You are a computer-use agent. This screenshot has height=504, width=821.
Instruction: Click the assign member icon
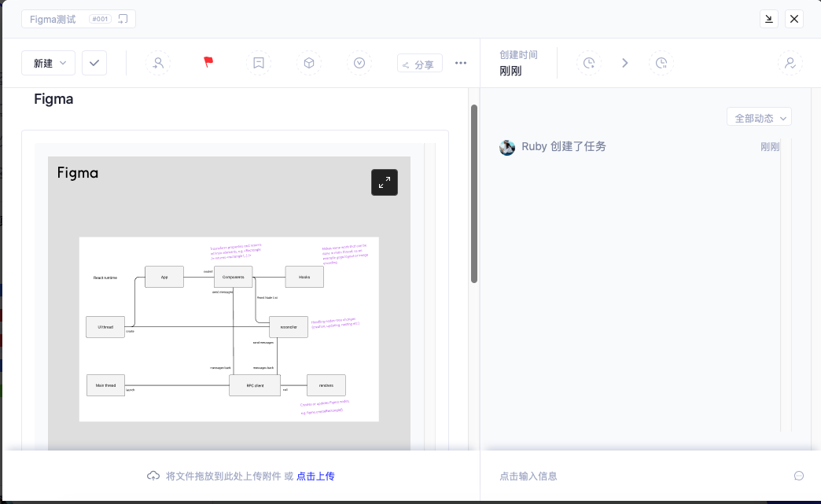(158, 63)
